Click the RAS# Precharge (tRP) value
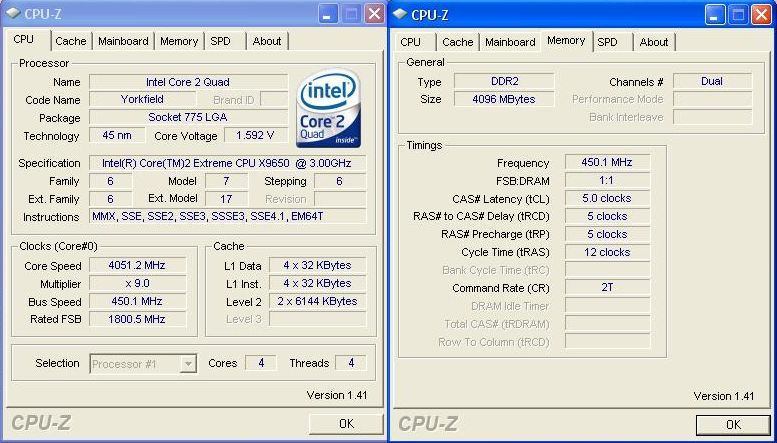Viewport: 777px width, 443px height. click(607, 234)
